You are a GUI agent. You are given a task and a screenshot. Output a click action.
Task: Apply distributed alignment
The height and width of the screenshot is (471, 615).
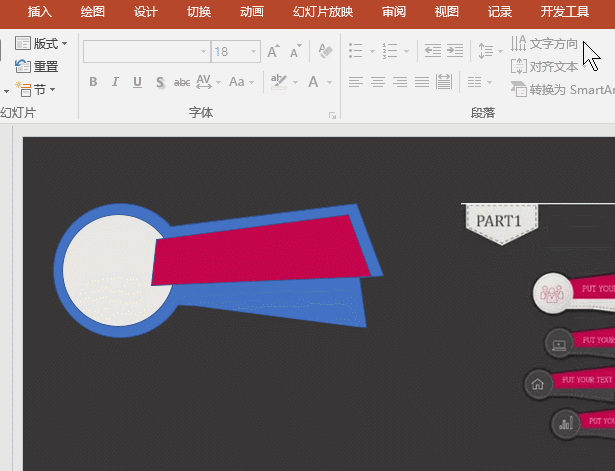444,82
